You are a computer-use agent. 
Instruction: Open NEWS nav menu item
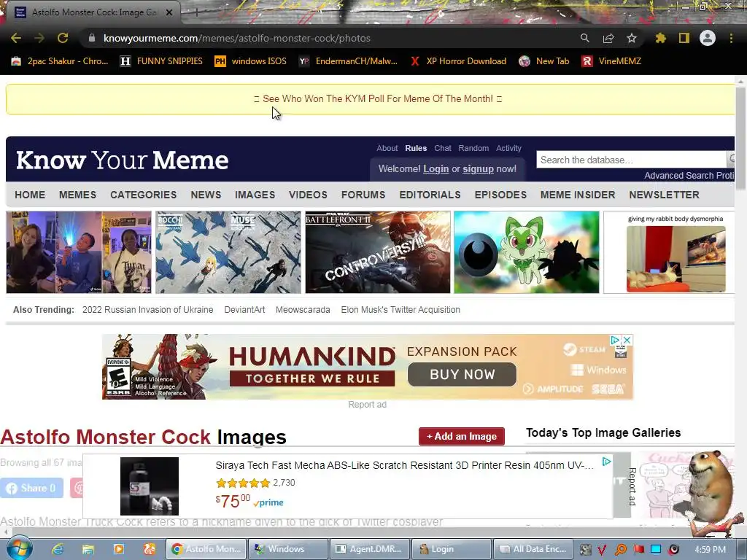click(x=206, y=195)
